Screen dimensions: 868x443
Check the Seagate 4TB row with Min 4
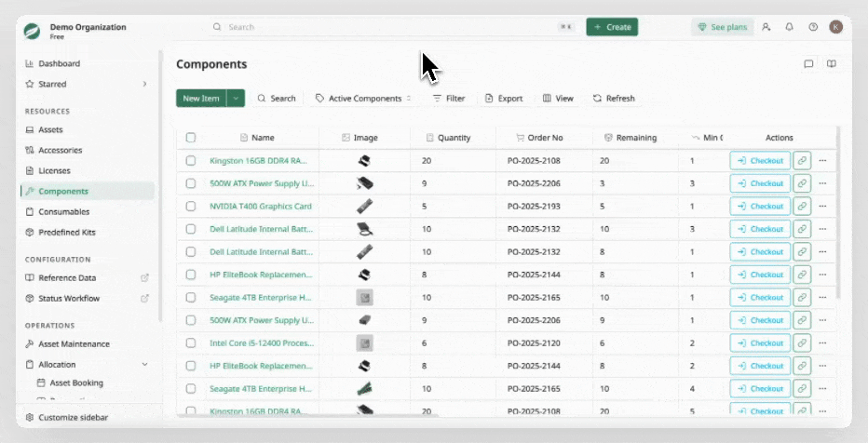pyautogui.click(x=190, y=389)
